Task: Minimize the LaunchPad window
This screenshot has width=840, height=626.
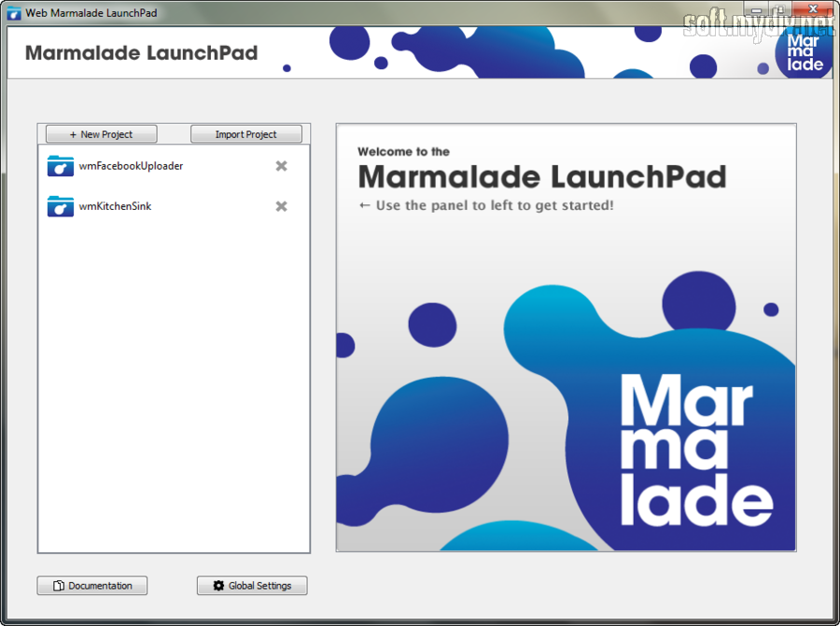Action: [x=756, y=8]
